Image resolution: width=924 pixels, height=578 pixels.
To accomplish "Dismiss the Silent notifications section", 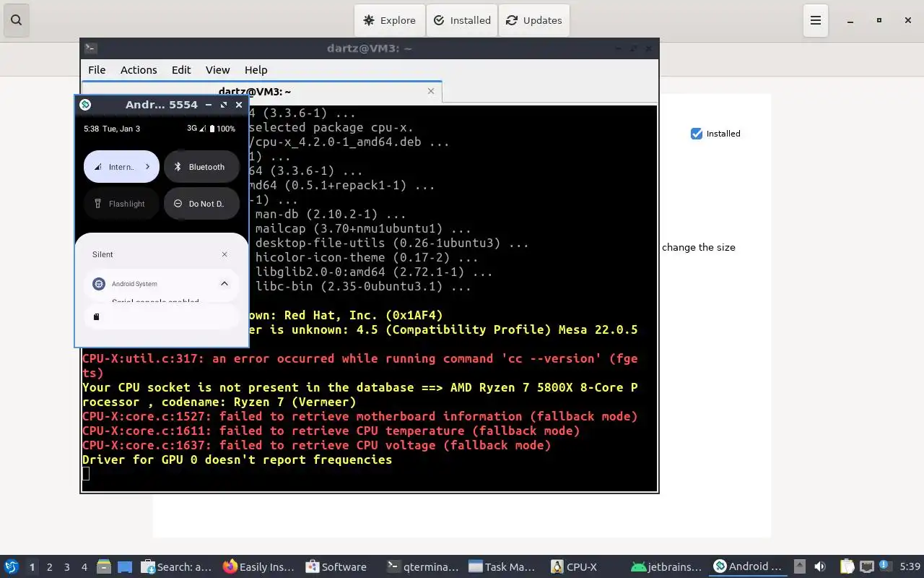I will tap(225, 254).
